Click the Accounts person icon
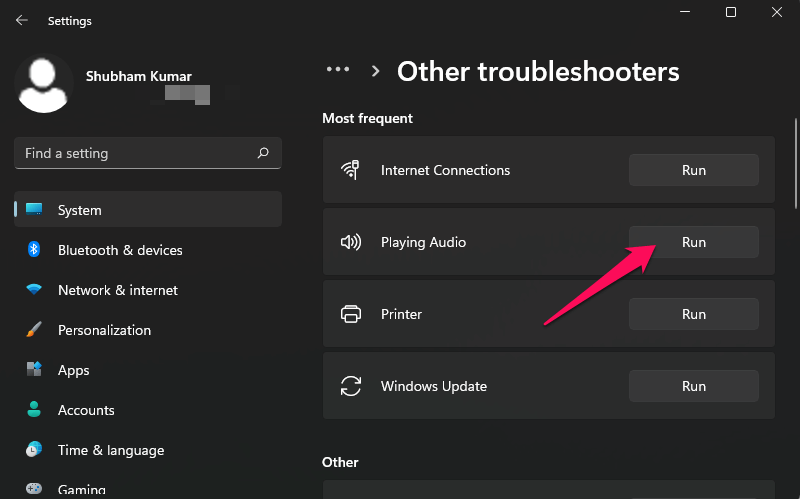 click(34, 410)
